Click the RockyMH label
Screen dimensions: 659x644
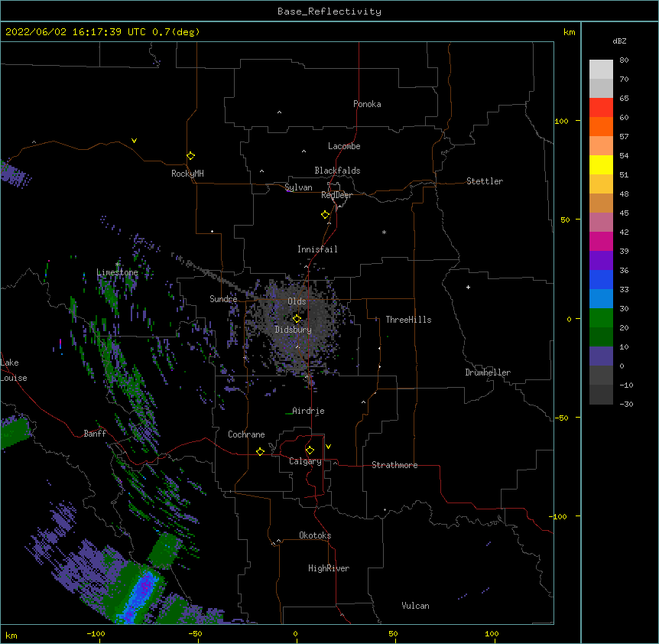[187, 174]
